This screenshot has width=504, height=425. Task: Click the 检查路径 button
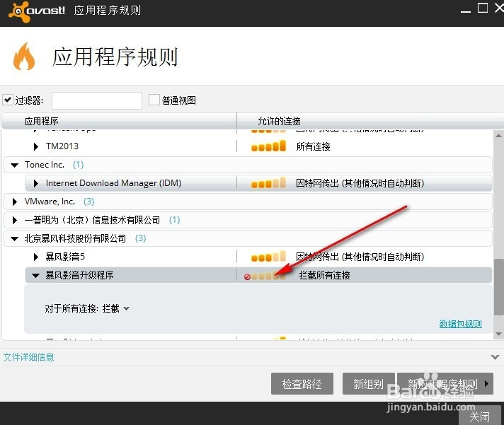tap(302, 383)
